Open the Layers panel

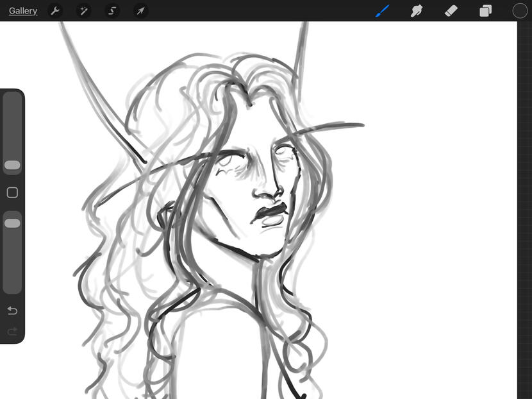486,11
